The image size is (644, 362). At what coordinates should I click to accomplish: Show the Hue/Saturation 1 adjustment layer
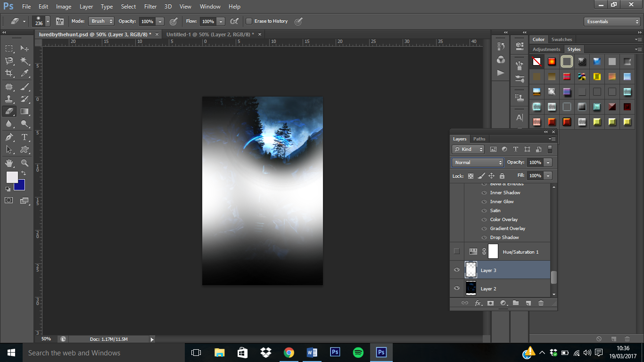[456, 252]
